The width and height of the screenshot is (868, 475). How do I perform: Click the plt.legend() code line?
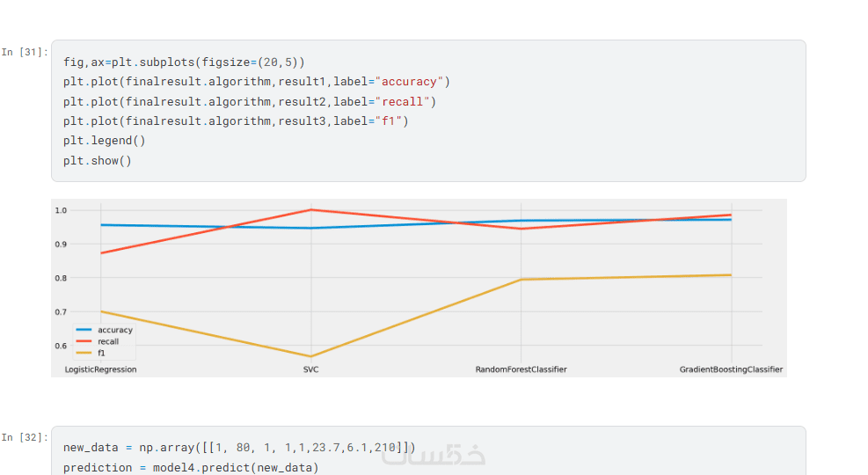(104, 141)
